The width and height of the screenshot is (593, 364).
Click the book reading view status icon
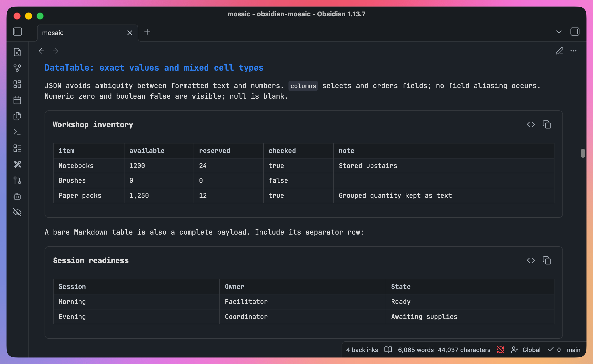pos(388,350)
